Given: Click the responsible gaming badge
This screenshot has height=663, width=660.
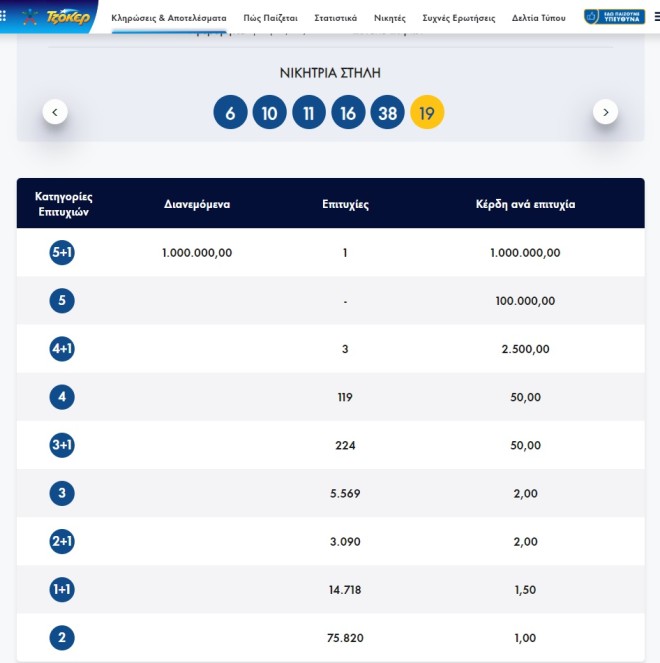Looking at the screenshot, I should coord(614,17).
